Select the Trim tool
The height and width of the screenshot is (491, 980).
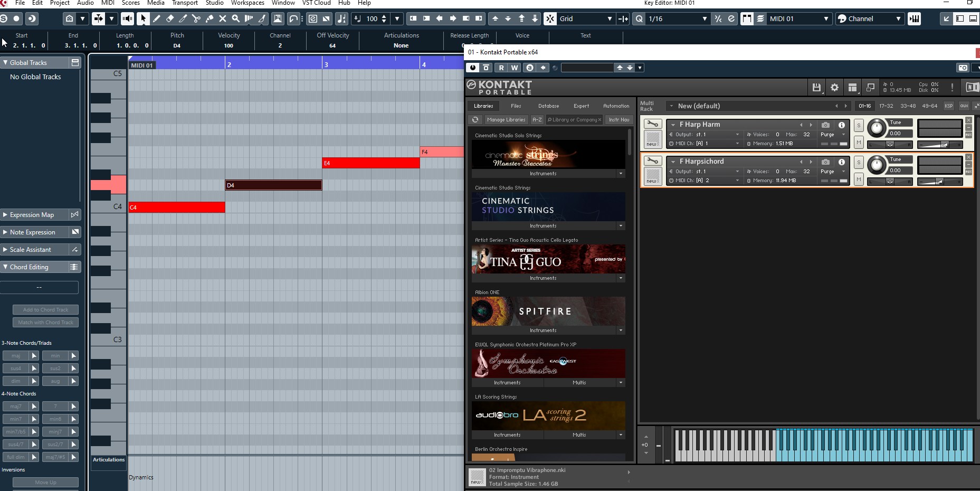(183, 18)
